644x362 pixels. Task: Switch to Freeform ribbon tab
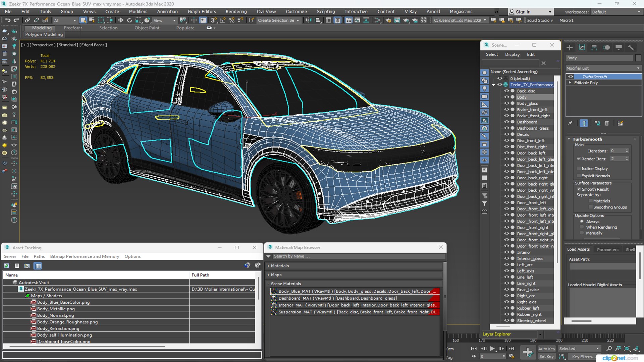[x=73, y=28]
